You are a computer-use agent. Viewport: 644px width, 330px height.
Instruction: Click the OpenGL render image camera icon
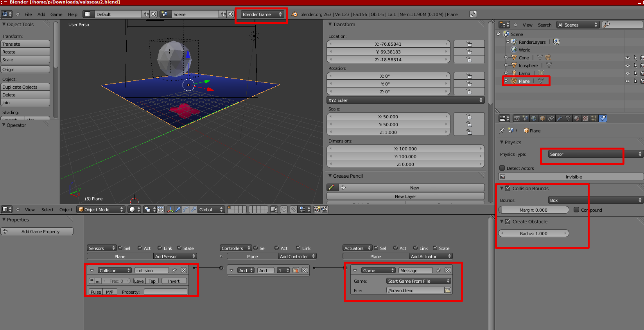317,210
